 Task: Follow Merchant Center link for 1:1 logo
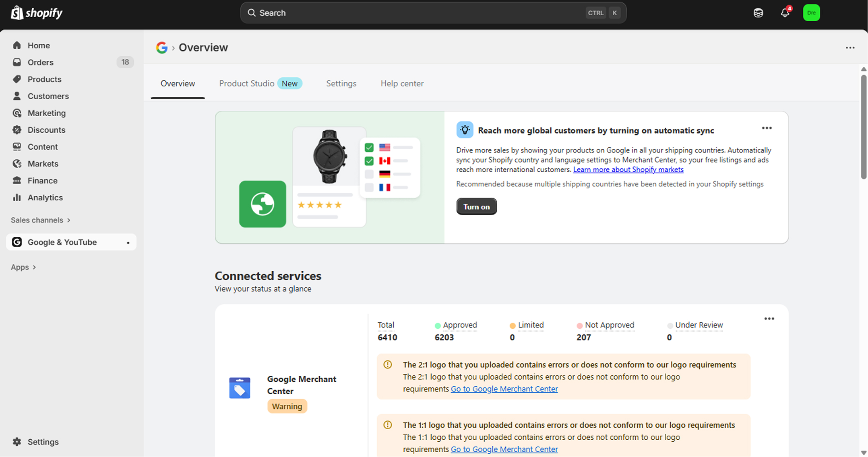click(504, 449)
